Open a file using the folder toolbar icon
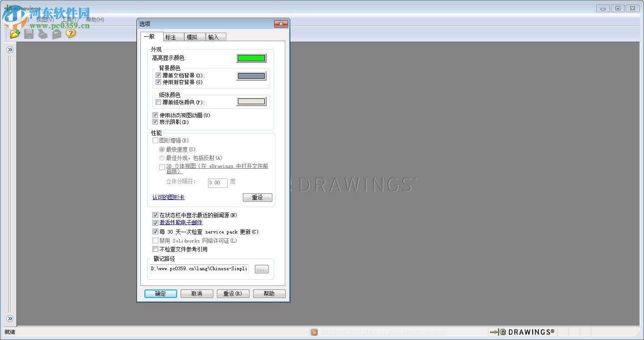 coord(15,34)
